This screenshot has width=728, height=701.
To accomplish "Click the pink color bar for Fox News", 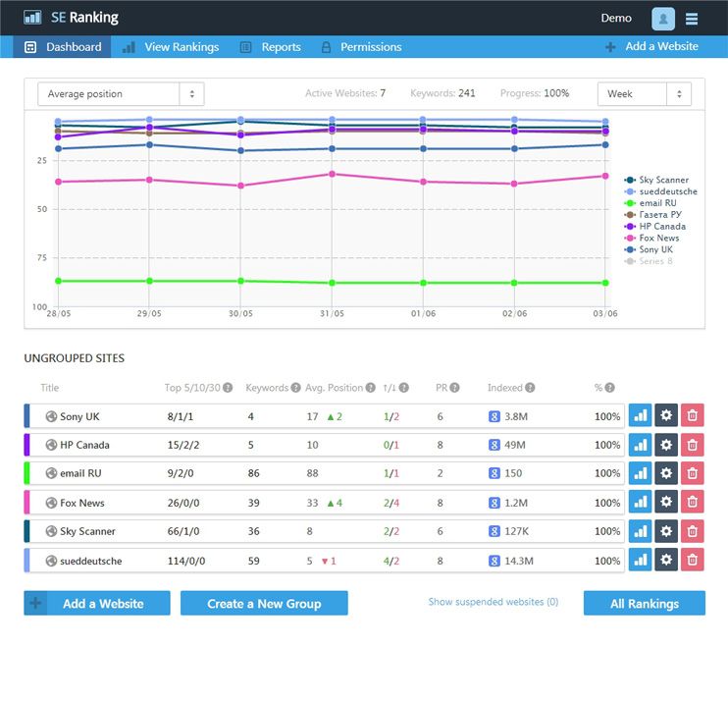I will tap(26, 502).
